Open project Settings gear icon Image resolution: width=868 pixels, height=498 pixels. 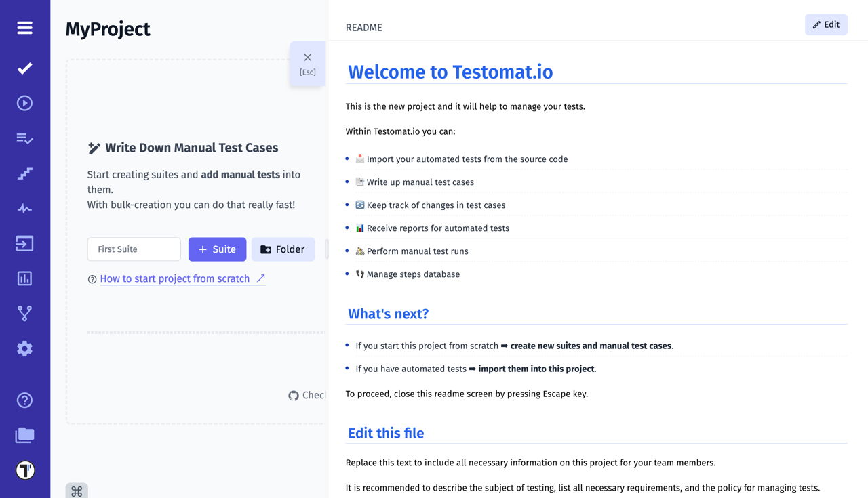click(x=24, y=348)
